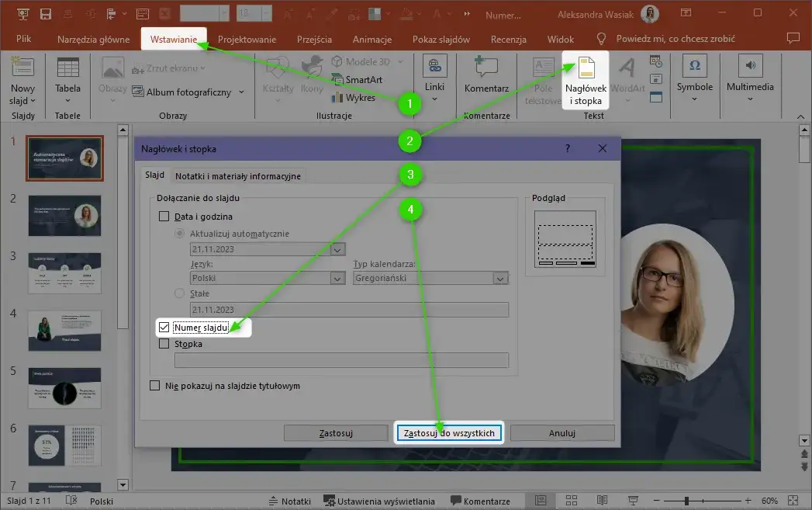Enable the Numer slajdu checkbox

pyautogui.click(x=164, y=327)
